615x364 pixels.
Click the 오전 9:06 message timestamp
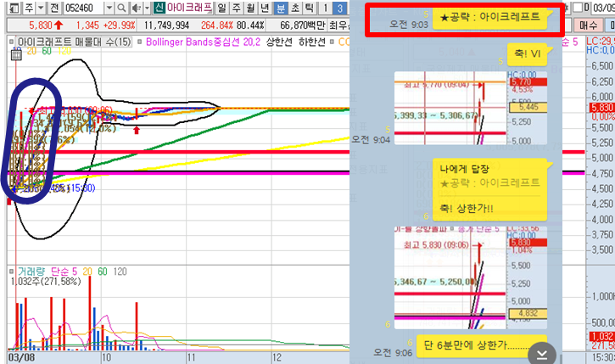(393, 353)
